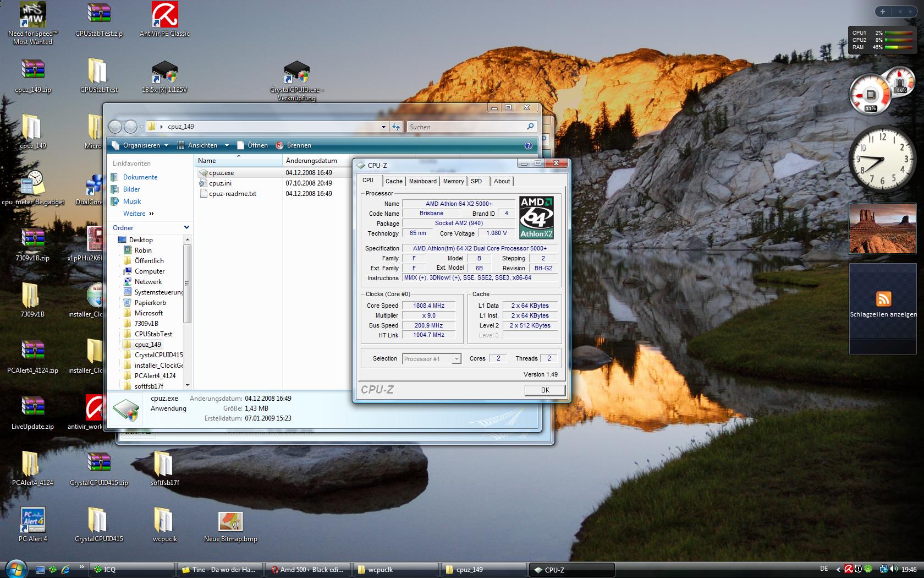Viewport: 924px width, 578px height.
Task: Select cpuz.exe in the file list
Action: [x=221, y=173]
